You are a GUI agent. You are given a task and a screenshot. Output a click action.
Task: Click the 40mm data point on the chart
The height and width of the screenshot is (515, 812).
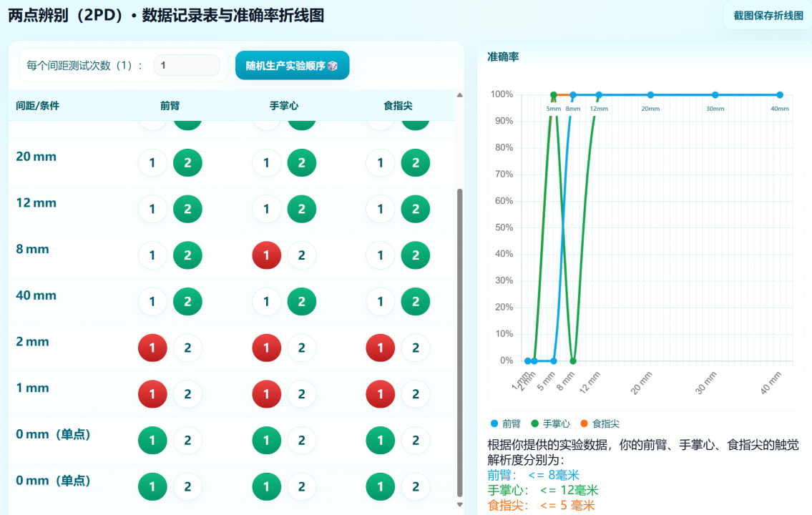[780, 95]
